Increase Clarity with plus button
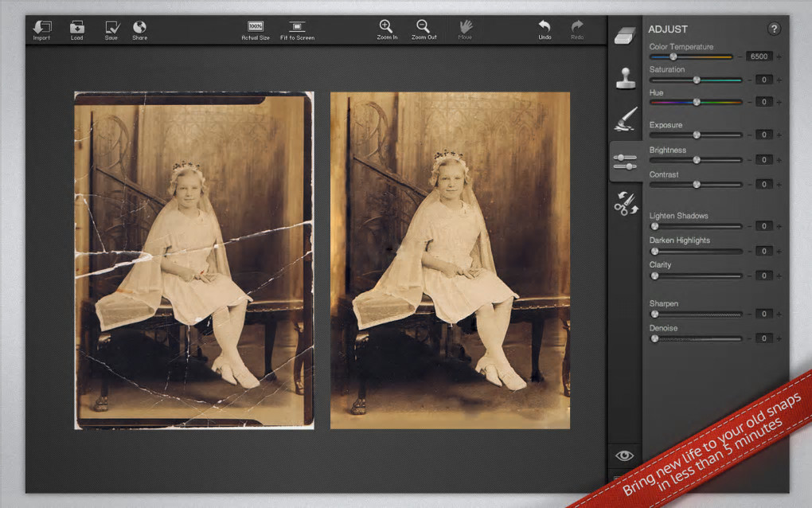812x508 pixels. click(x=779, y=276)
